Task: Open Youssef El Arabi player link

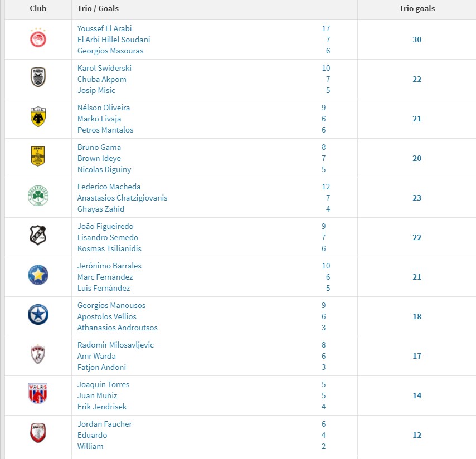Action: [x=104, y=28]
